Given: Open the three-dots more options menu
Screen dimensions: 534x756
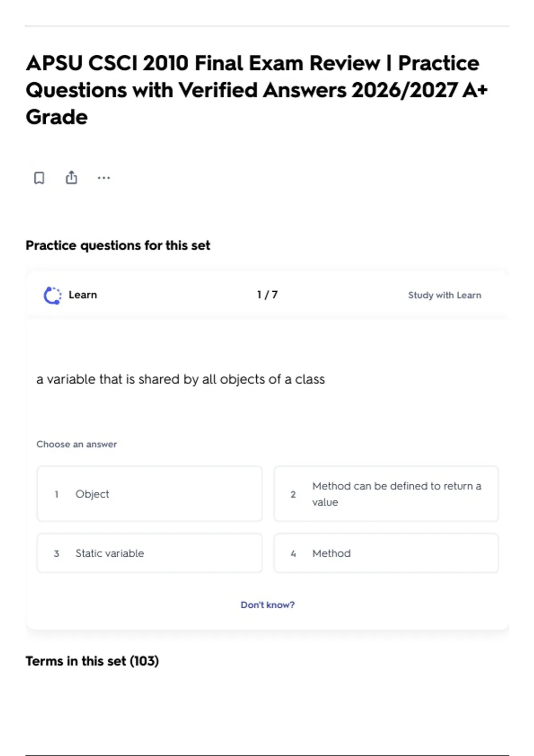Looking at the screenshot, I should coord(104,178).
